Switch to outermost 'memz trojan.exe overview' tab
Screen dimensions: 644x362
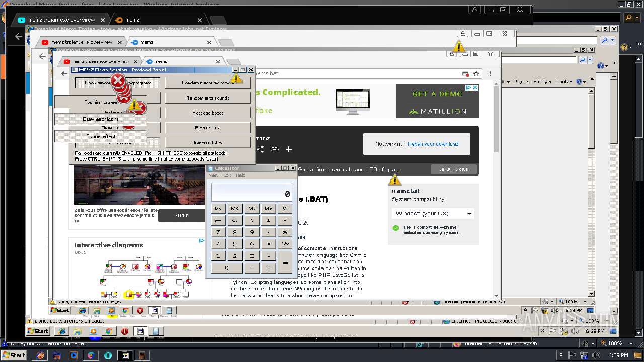point(61,20)
